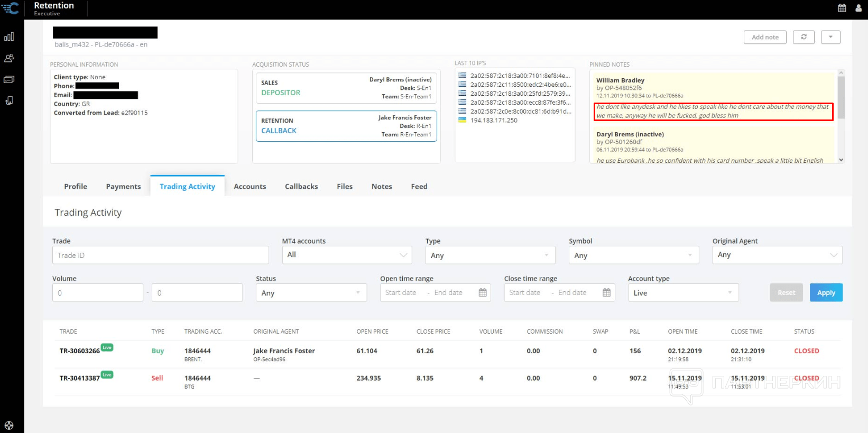Click the Greek flag beside IP 2a02:587:2c18:3a00:7101
Image resolution: width=868 pixels, height=433 pixels.
[x=462, y=76]
